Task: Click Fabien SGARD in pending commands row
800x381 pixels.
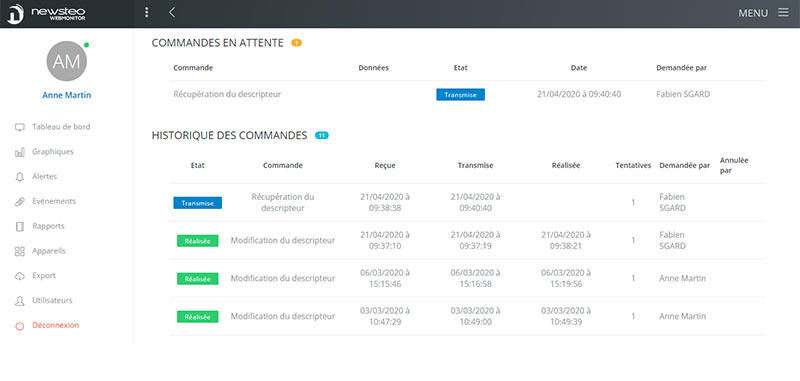Action: pos(683,94)
